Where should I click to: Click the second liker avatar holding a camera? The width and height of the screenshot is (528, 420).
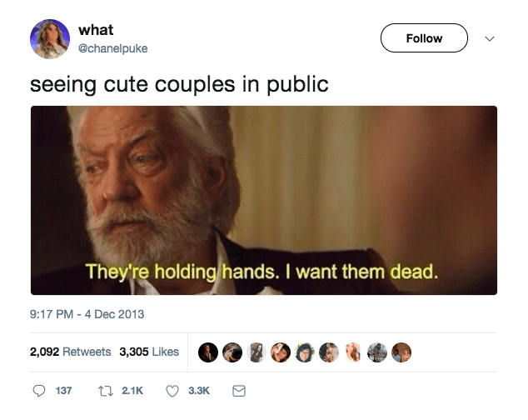[x=232, y=352]
